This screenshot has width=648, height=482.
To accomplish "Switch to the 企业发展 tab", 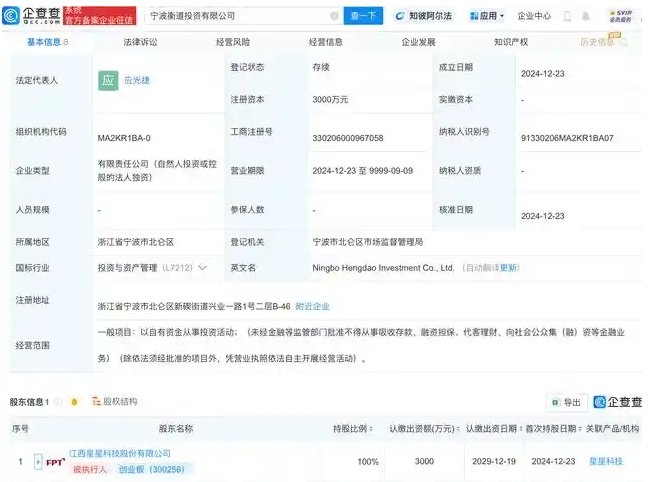I will tap(418, 42).
